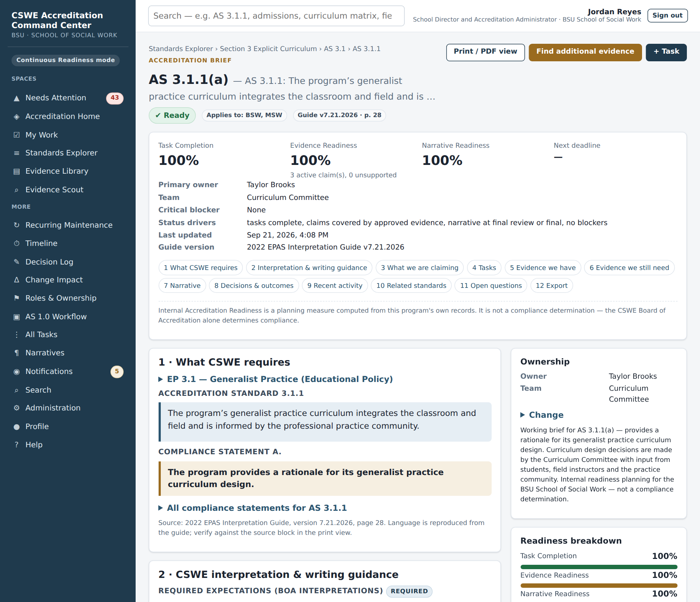
Task: Click the Recurring Maintenance refresh icon
Action: click(16, 225)
